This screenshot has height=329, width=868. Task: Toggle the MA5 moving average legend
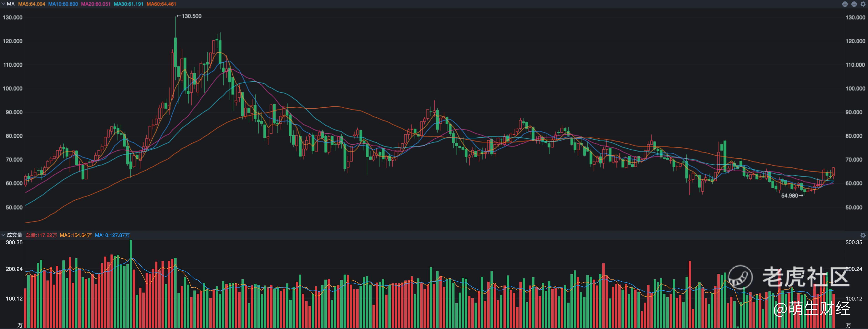click(x=31, y=4)
